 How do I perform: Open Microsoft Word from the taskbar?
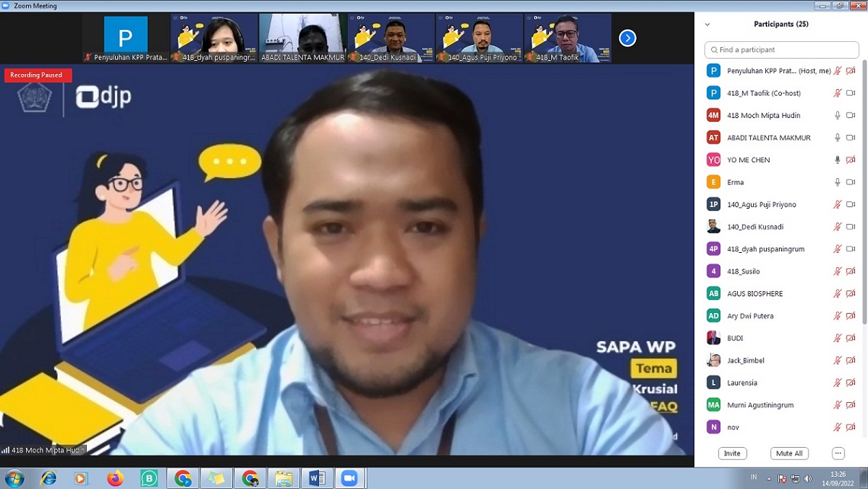(316, 478)
